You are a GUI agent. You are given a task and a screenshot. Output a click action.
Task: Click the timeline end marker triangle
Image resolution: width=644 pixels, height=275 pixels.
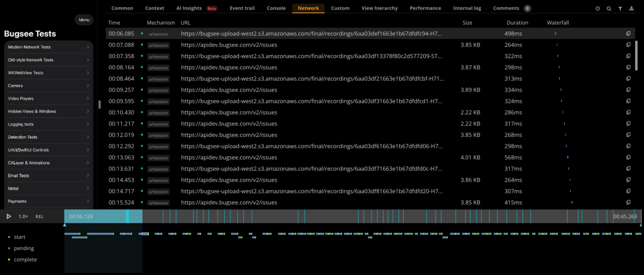point(640,225)
